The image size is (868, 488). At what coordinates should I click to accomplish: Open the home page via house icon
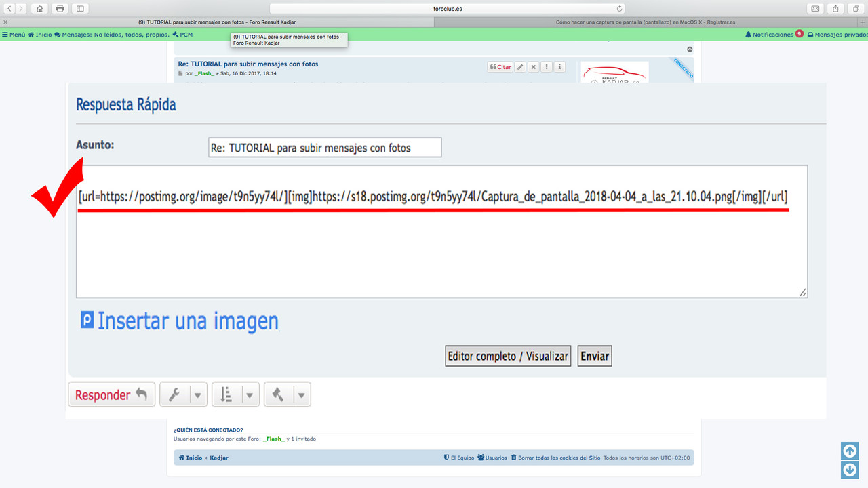(40, 8)
